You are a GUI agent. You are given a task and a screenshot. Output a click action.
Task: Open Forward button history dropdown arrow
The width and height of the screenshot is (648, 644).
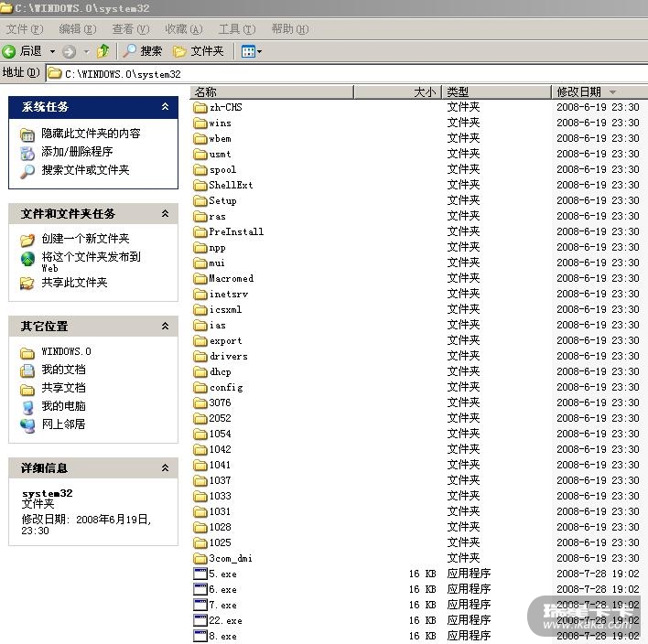[x=86, y=51]
